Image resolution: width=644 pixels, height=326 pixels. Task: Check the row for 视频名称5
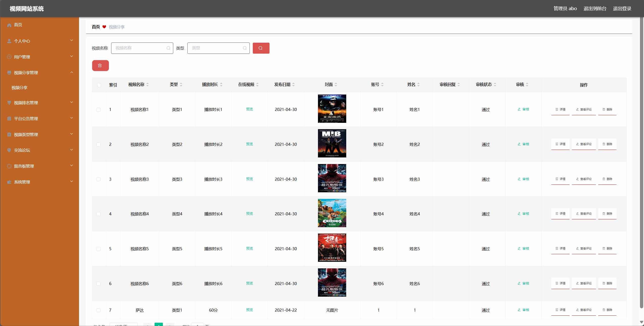pyautogui.click(x=98, y=249)
